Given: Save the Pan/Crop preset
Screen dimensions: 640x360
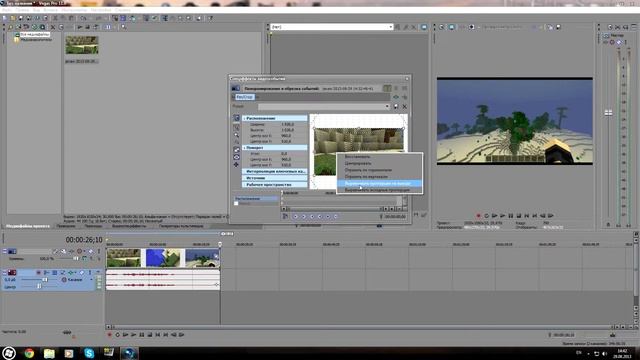Looking at the screenshot, I should pyautogui.click(x=396, y=107).
